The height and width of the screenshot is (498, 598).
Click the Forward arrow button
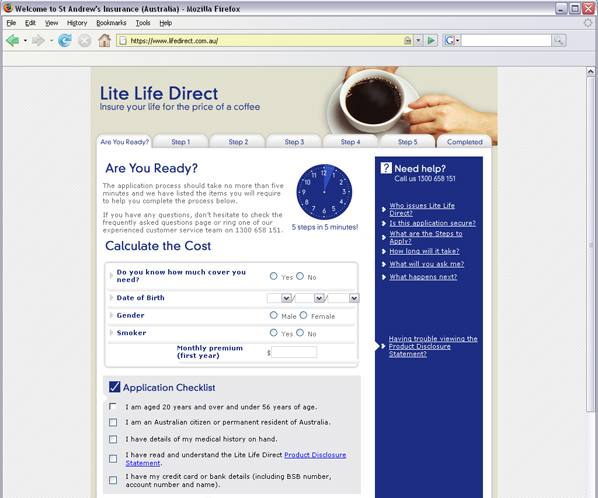[38, 40]
